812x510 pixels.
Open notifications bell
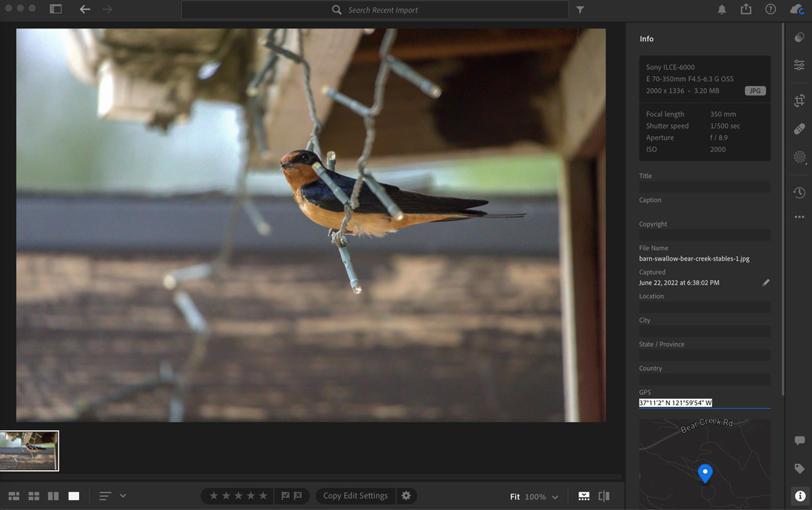coord(722,9)
